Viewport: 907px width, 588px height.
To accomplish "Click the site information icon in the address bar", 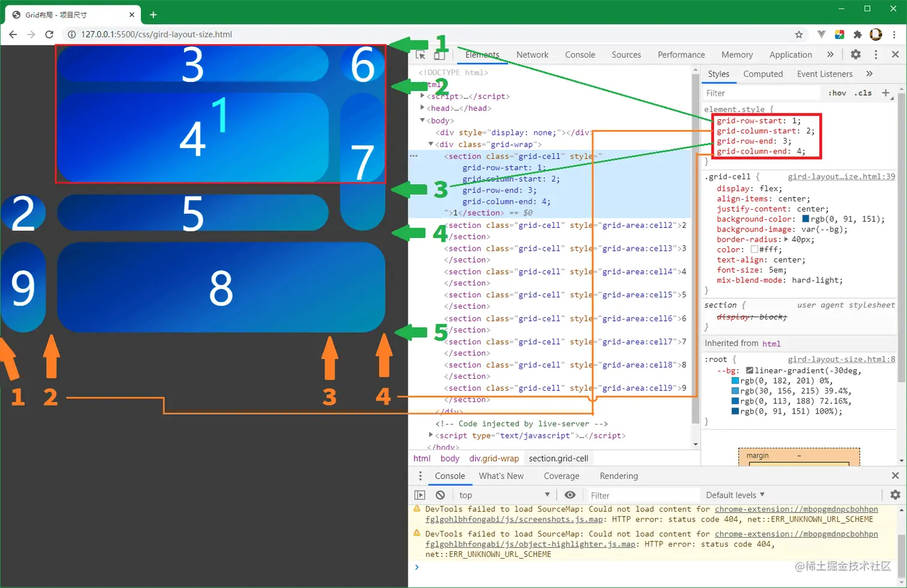I will (x=71, y=34).
